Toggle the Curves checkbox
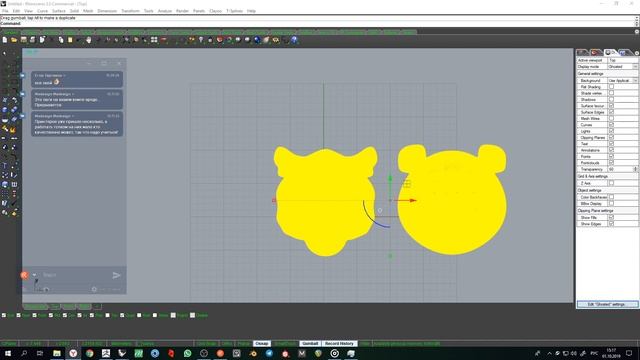 (x=611, y=125)
